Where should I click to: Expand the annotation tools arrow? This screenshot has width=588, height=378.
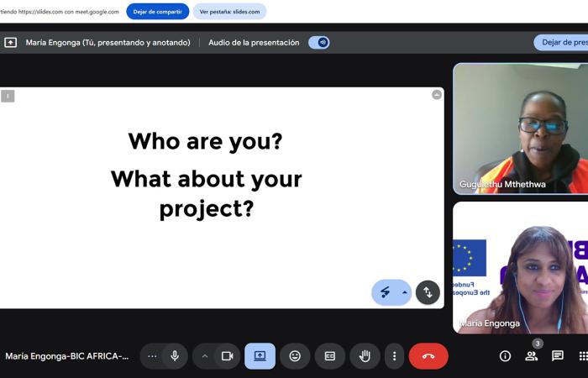[x=404, y=292]
